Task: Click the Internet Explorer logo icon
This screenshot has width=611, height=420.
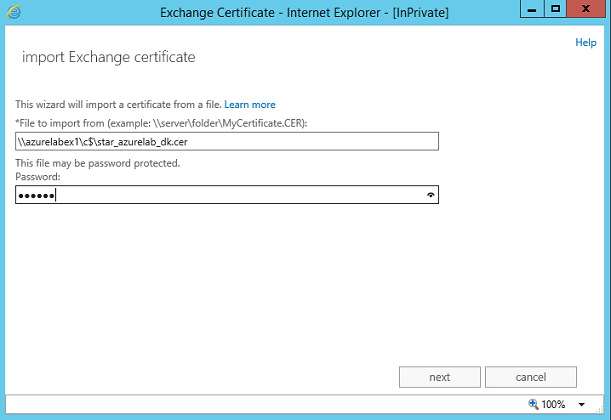Action: (14, 12)
